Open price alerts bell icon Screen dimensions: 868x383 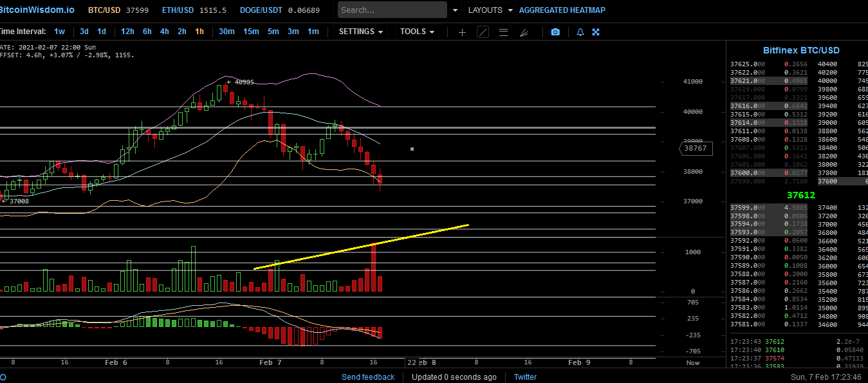coord(580,32)
